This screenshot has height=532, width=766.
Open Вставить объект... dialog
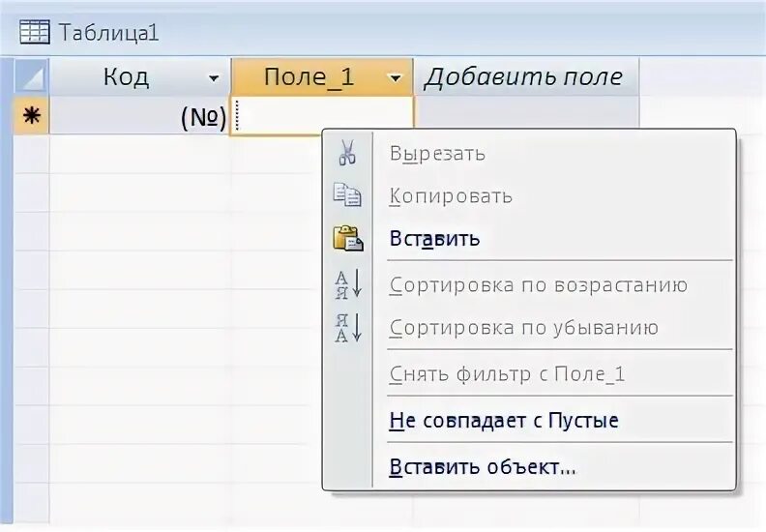pos(483,466)
